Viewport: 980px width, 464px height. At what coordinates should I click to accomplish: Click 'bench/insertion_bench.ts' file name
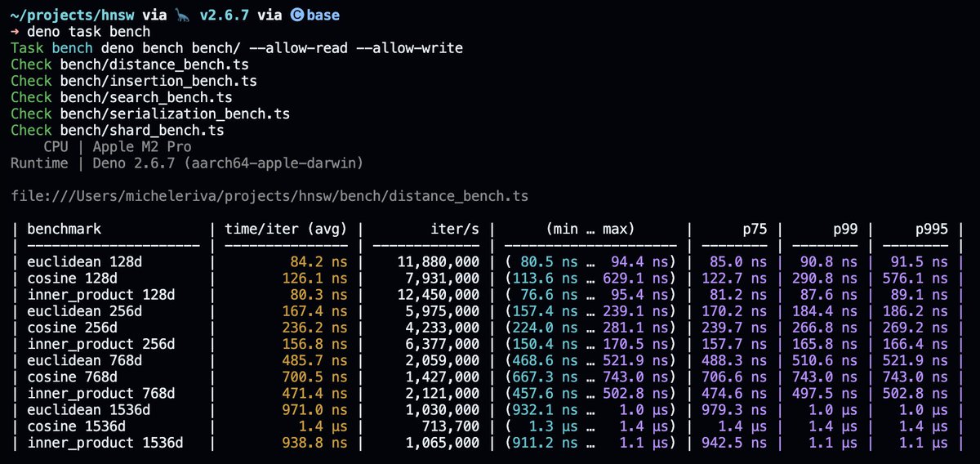(158, 81)
